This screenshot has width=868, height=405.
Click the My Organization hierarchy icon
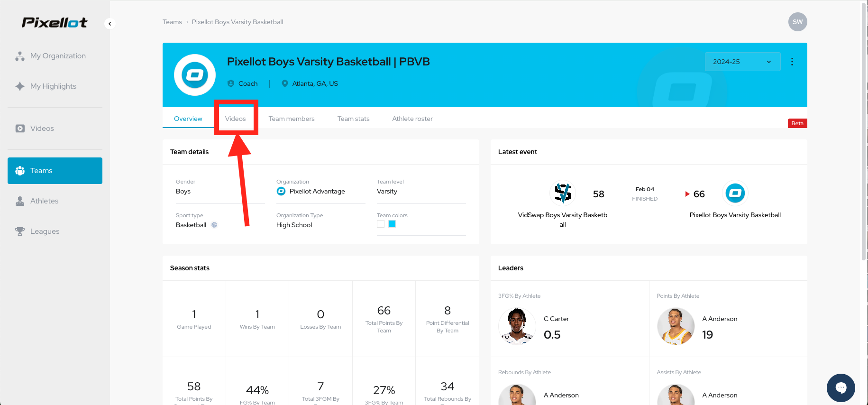coord(20,56)
